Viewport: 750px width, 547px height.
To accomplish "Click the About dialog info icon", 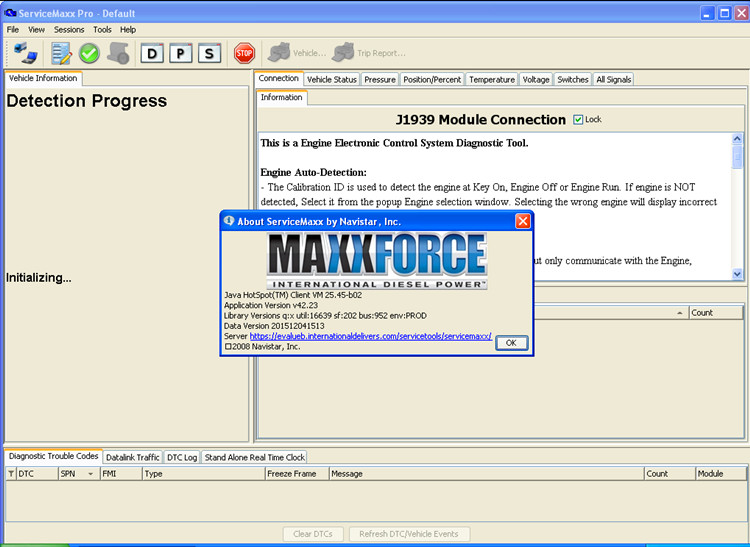I will tap(229, 221).
